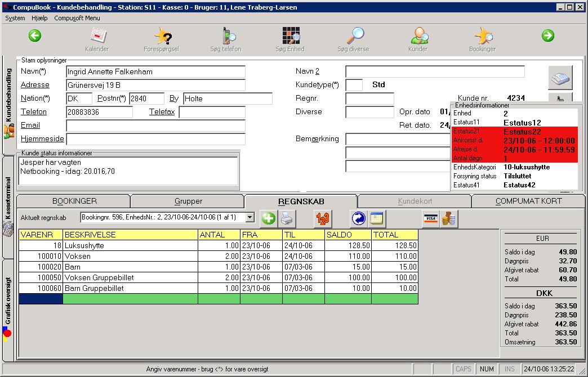Image resolution: width=588 pixels, height=377 pixels.
Task: Click the VARENR column header
Action: point(41,235)
